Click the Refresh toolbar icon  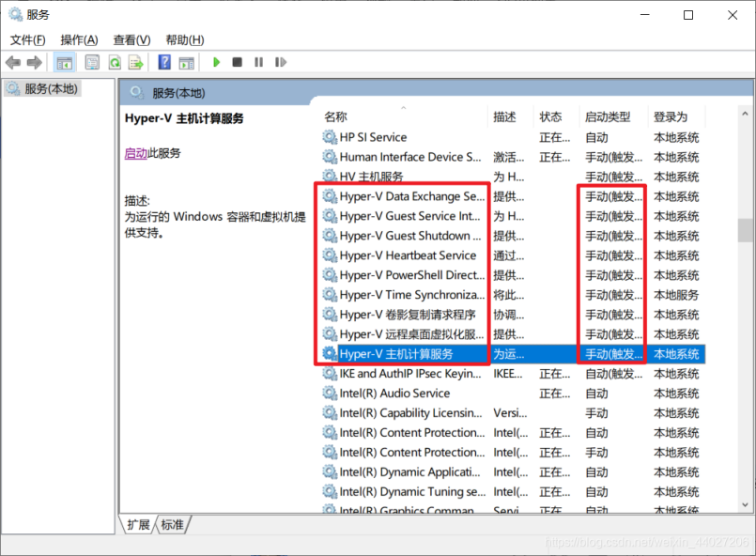[115, 63]
